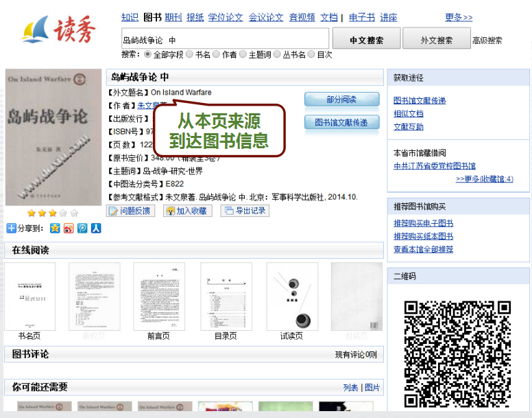Viewport: 532px width, 418px height.
Task: Open the 讲座 search tab
Action: click(389, 17)
